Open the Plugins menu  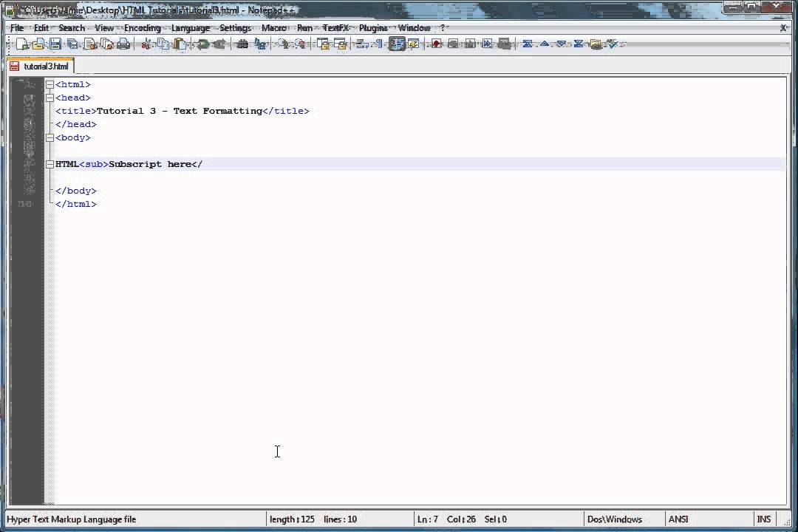pyautogui.click(x=373, y=28)
